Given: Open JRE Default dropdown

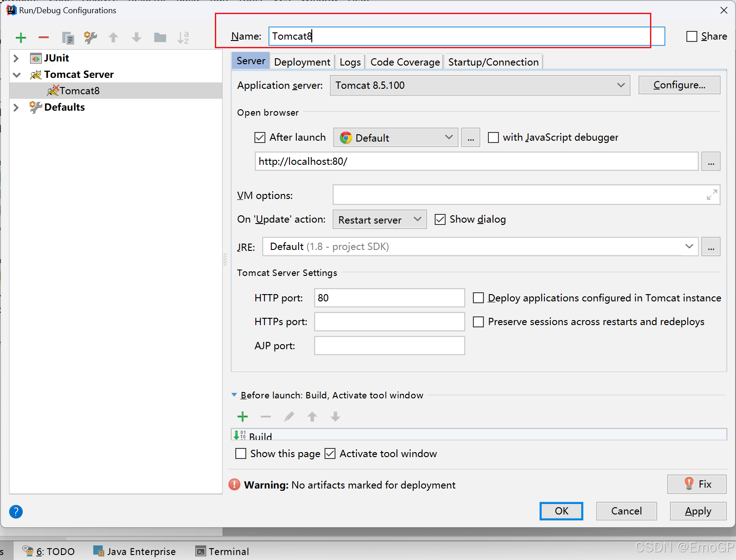Looking at the screenshot, I should pos(480,247).
